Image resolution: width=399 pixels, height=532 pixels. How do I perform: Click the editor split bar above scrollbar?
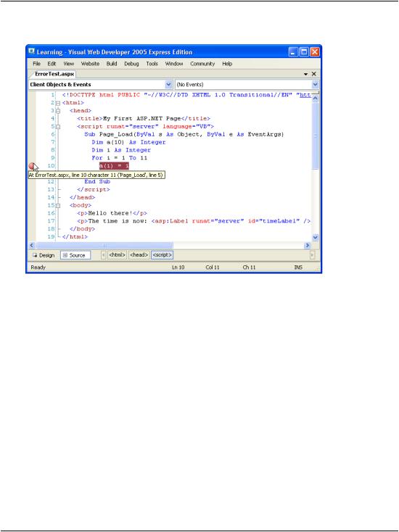click(x=316, y=93)
